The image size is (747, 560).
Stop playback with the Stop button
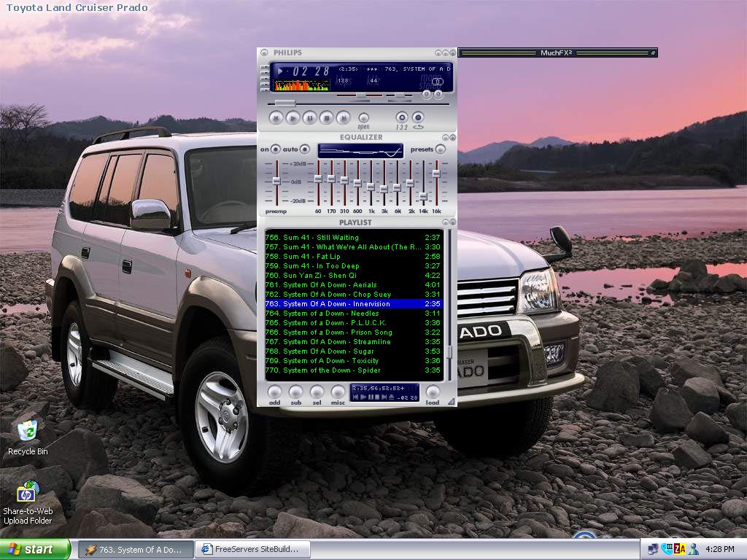326,117
